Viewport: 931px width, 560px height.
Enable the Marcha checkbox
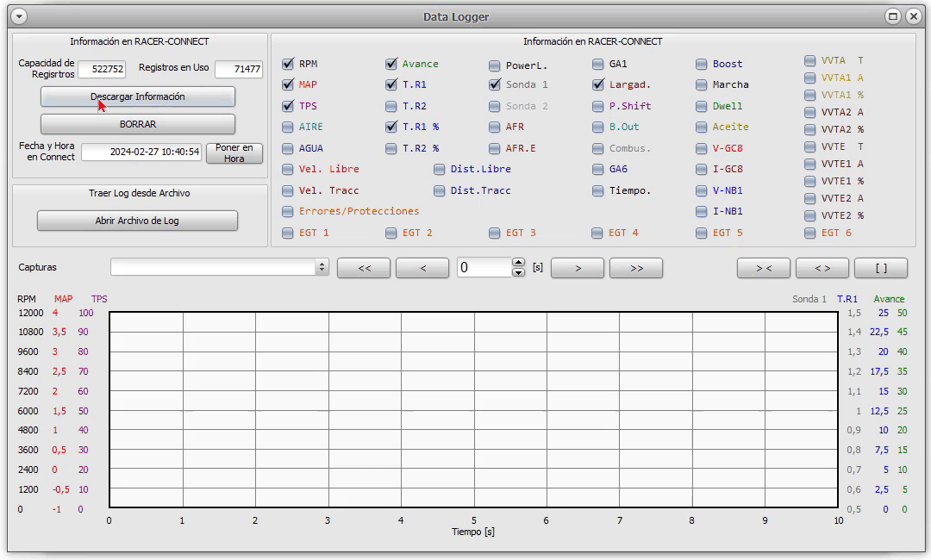[701, 84]
